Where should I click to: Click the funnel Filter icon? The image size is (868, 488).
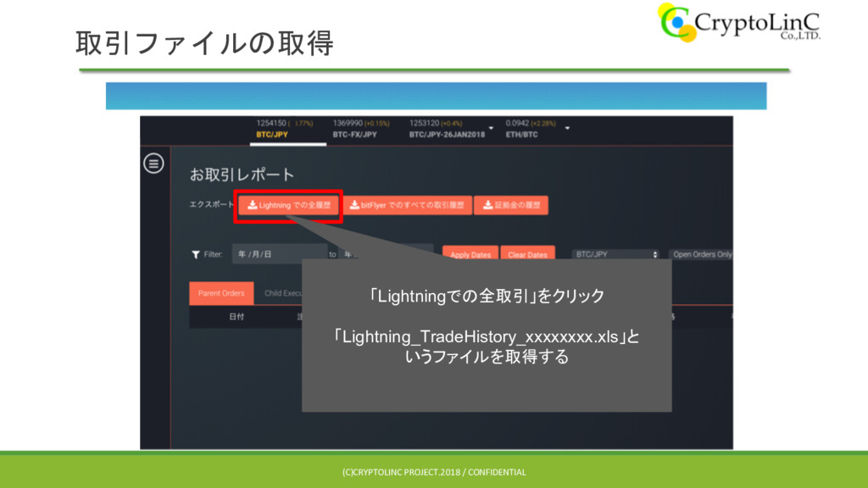(x=196, y=254)
